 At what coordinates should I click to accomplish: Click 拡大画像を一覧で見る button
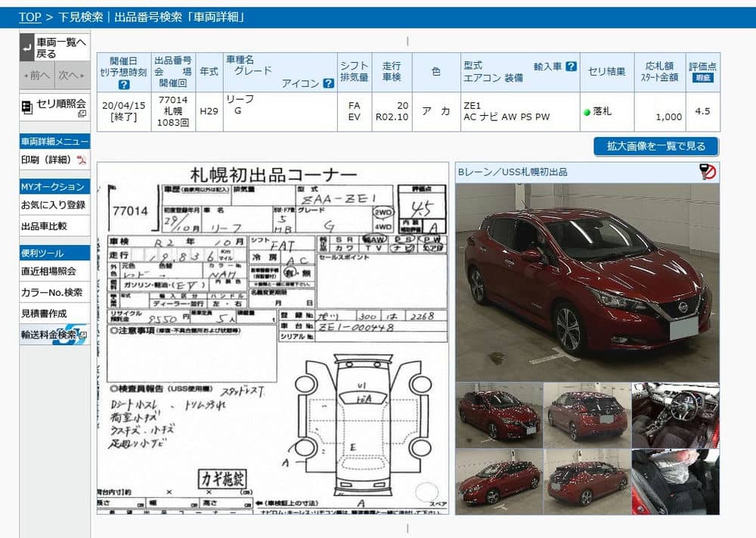[655, 146]
